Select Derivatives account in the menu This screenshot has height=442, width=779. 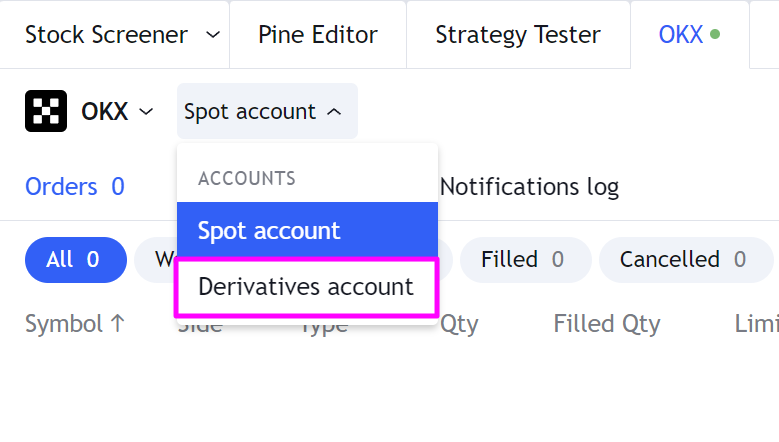click(306, 287)
